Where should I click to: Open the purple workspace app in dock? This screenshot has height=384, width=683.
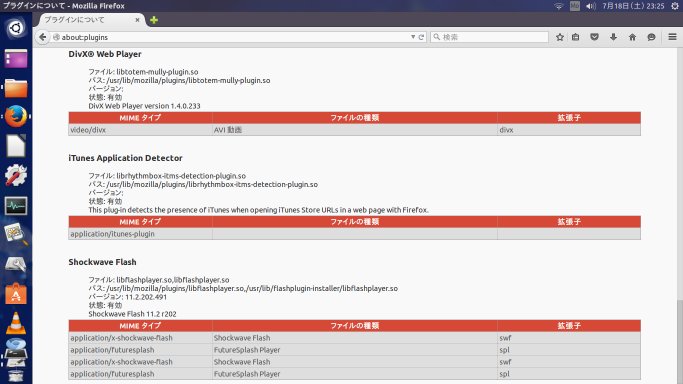pyautogui.click(x=16, y=58)
